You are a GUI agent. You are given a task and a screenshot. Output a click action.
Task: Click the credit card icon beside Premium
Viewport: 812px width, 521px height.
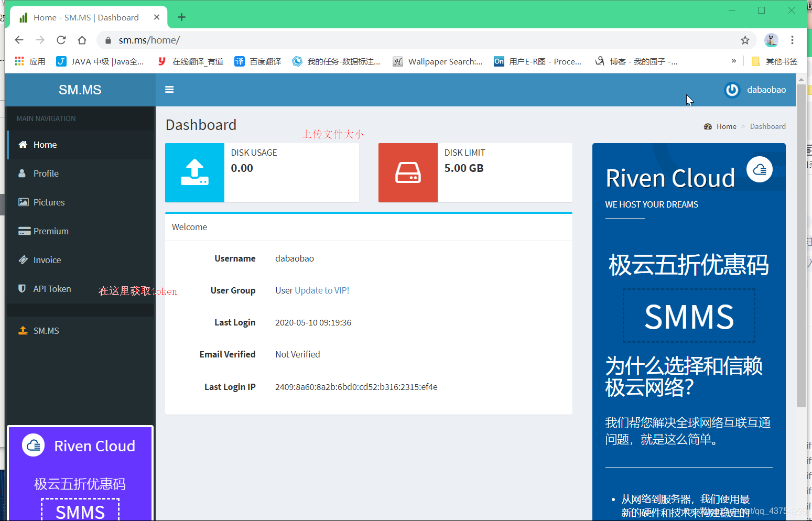[x=24, y=231]
